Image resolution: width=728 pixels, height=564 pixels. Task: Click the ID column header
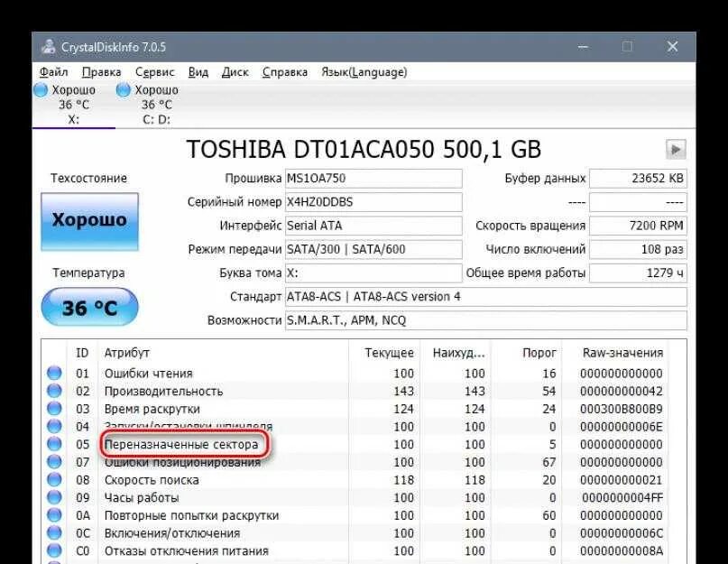(x=82, y=353)
